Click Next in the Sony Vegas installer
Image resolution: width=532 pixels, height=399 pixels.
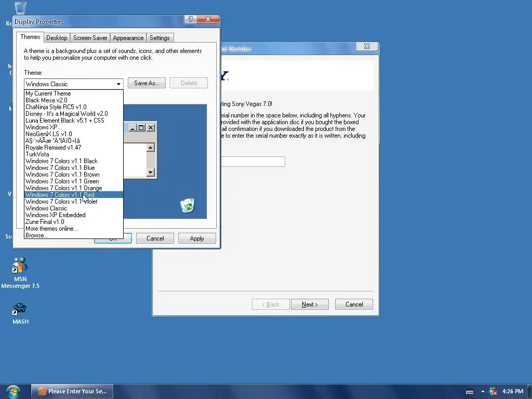[310, 304]
